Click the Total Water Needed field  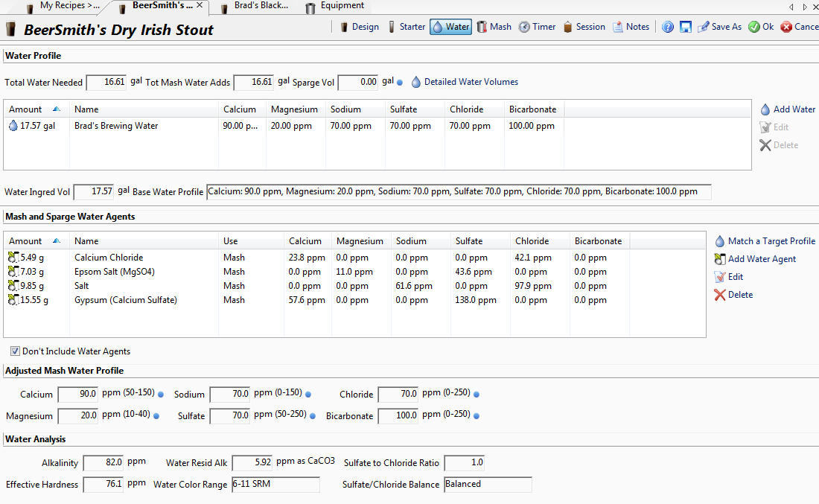[x=106, y=82]
